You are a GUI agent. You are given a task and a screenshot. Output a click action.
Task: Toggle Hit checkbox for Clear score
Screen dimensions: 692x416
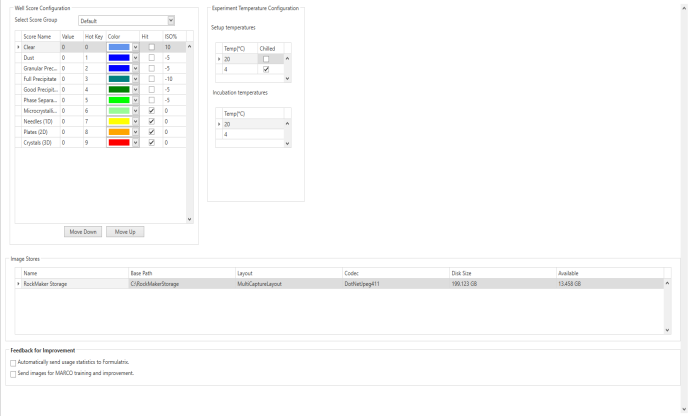[x=152, y=47]
